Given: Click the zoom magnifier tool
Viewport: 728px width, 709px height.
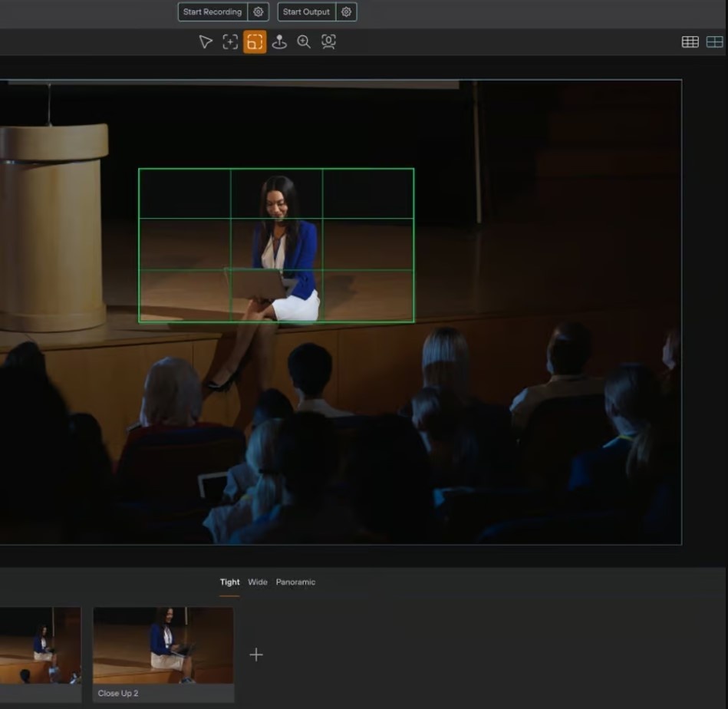Looking at the screenshot, I should (x=304, y=42).
